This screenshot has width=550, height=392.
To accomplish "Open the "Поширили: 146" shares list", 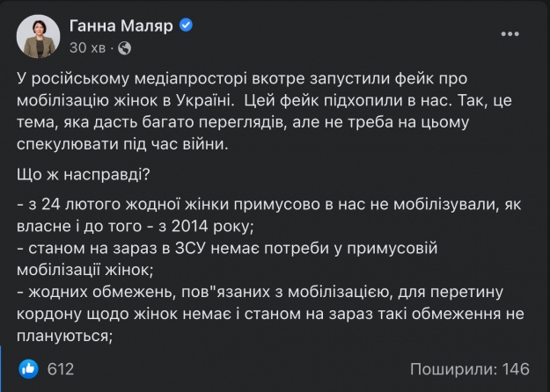I will coord(469,368).
